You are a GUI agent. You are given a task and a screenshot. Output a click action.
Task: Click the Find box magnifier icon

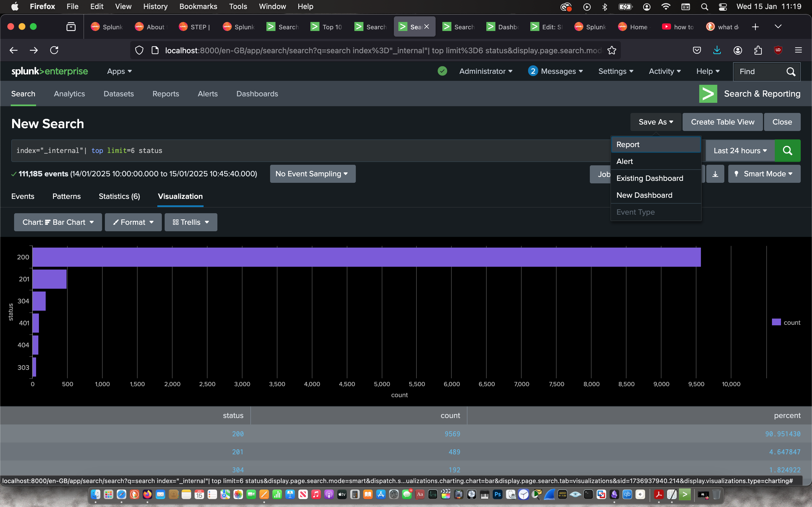pos(791,72)
